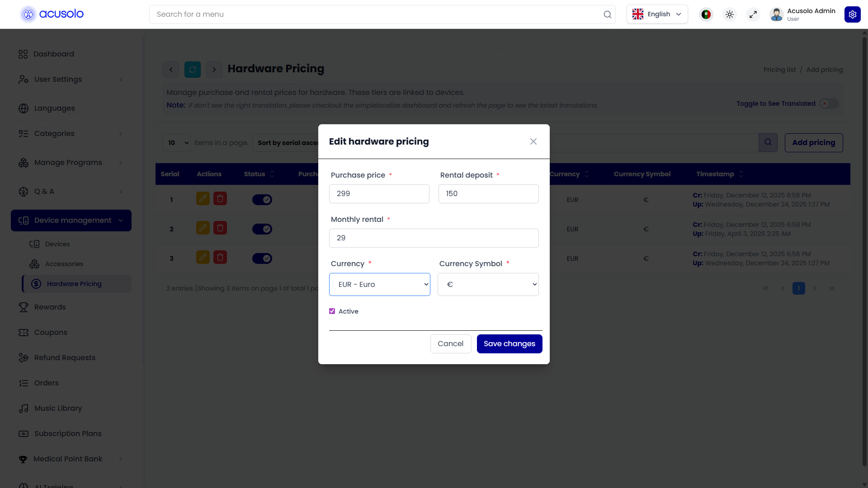Switch off status toggle for row 1
868x488 pixels.
pos(262,200)
